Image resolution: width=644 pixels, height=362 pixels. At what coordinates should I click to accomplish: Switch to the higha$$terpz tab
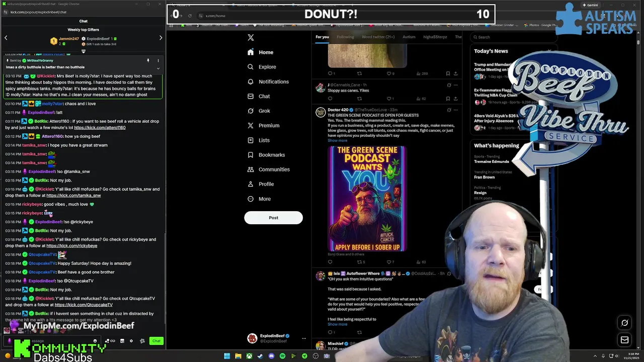click(x=435, y=37)
